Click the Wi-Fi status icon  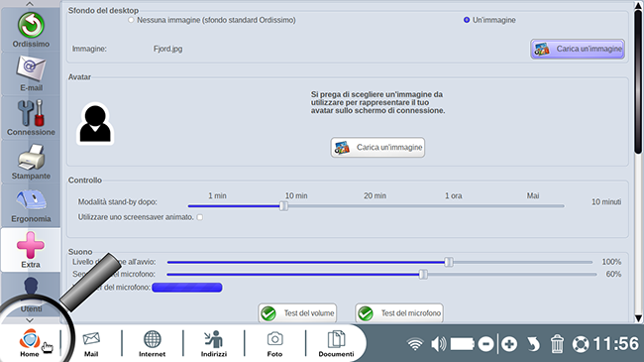[x=415, y=343]
